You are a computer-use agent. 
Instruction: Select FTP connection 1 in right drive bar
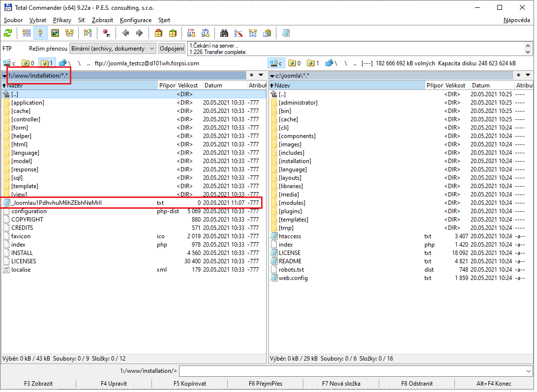coord(313,63)
